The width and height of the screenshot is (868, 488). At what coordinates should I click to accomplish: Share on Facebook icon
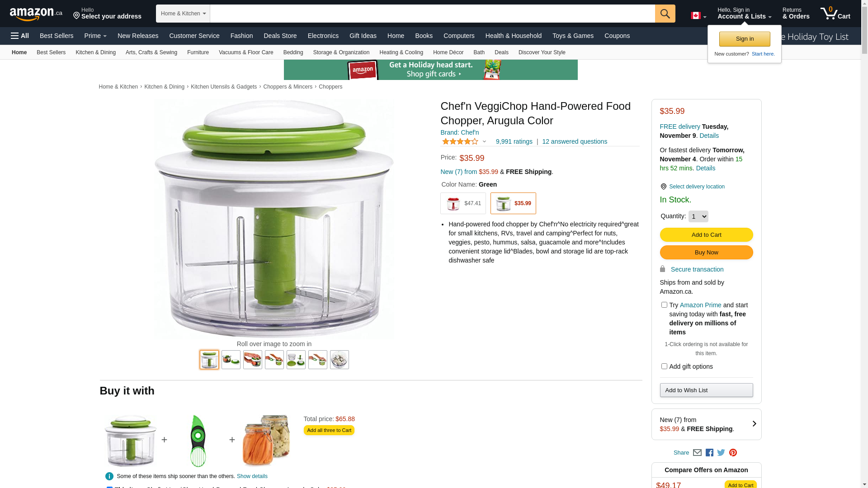click(709, 453)
